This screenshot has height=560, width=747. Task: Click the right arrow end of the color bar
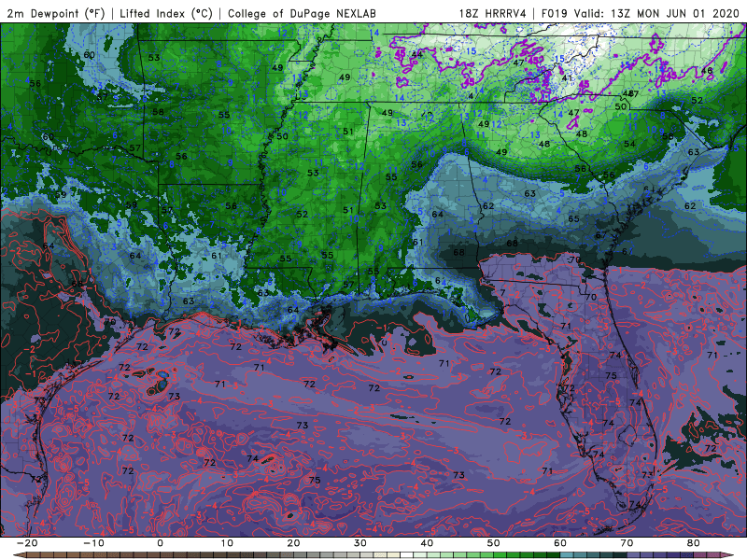coord(729,554)
